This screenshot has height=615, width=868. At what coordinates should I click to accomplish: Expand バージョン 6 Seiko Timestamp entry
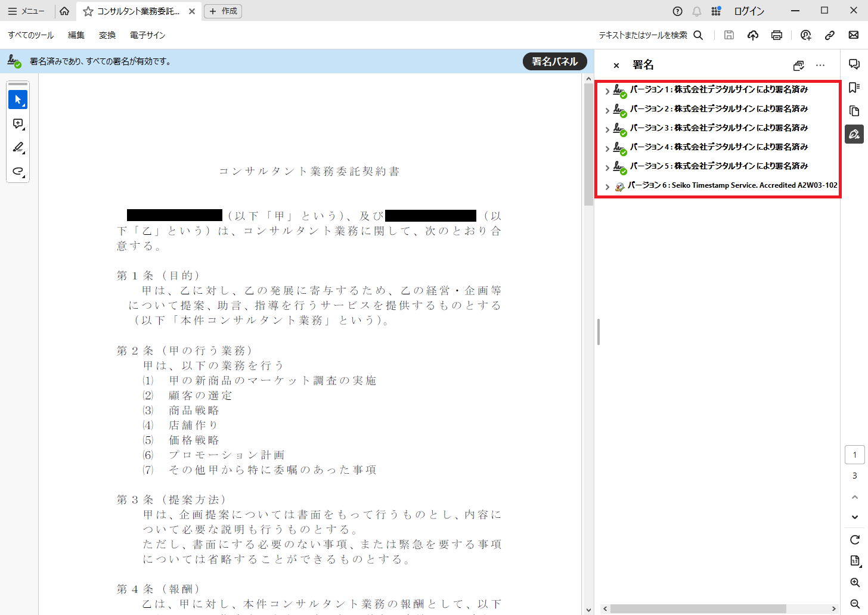tap(607, 187)
